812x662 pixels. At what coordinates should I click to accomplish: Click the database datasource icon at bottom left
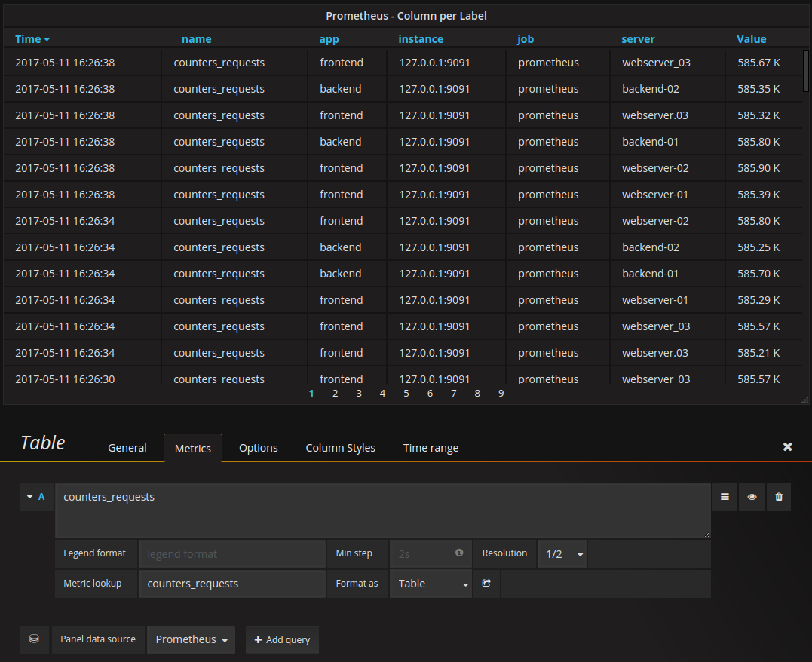pos(34,639)
